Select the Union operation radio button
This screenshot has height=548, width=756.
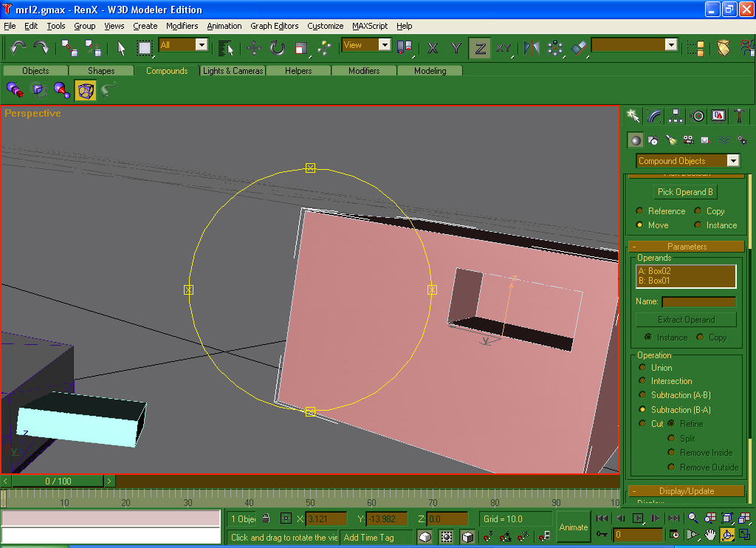point(642,367)
